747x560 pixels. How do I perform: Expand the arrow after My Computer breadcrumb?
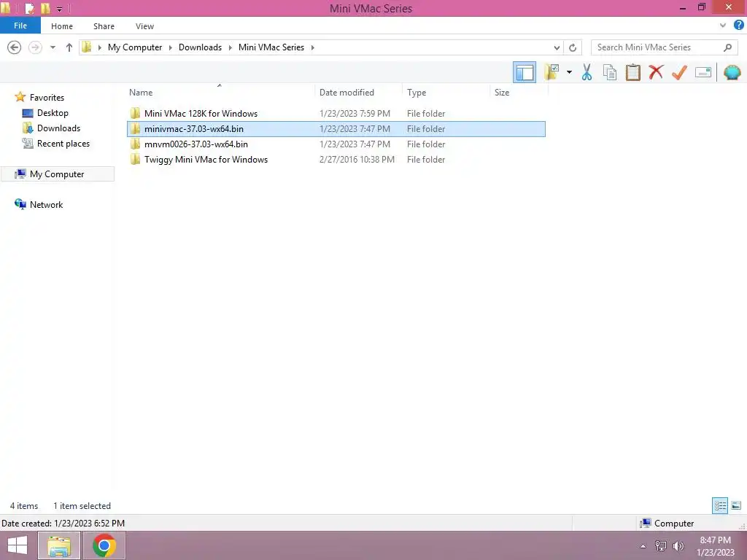pos(171,47)
